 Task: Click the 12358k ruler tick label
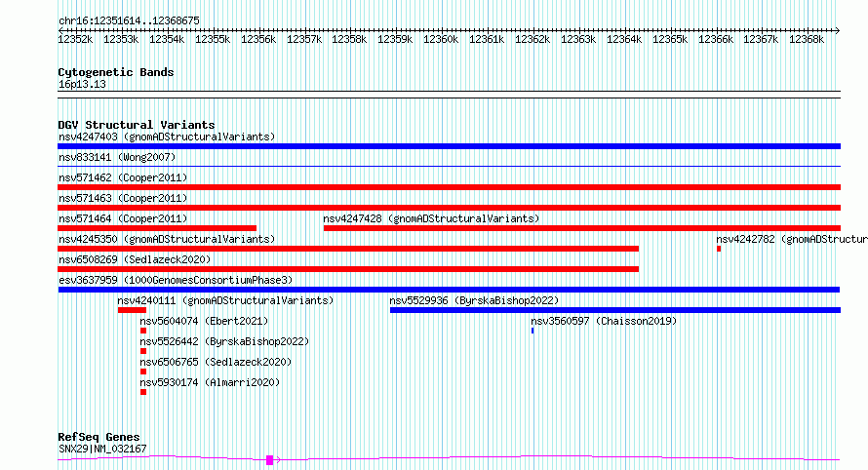click(x=349, y=39)
